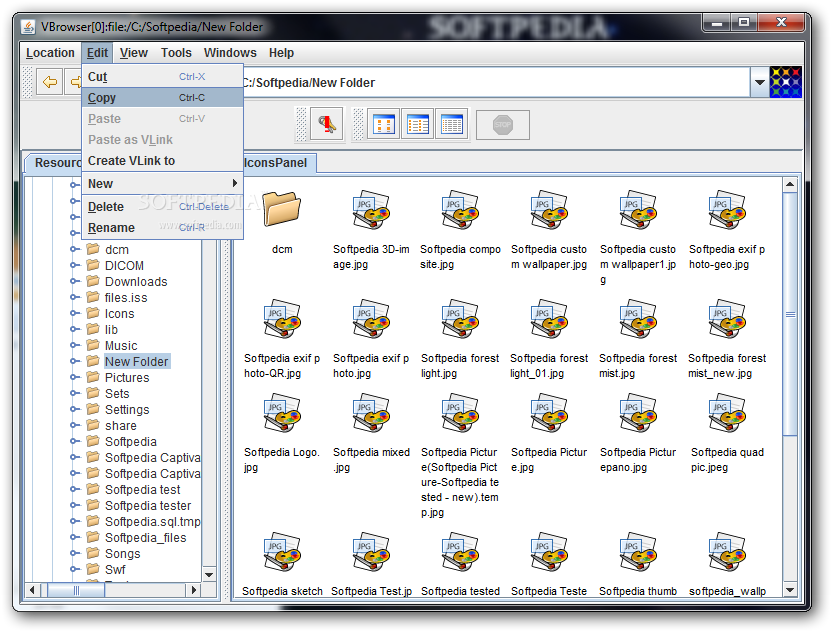Choose Copy from Edit menu
Image resolution: width=832 pixels, height=632 pixels.
click(x=162, y=98)
